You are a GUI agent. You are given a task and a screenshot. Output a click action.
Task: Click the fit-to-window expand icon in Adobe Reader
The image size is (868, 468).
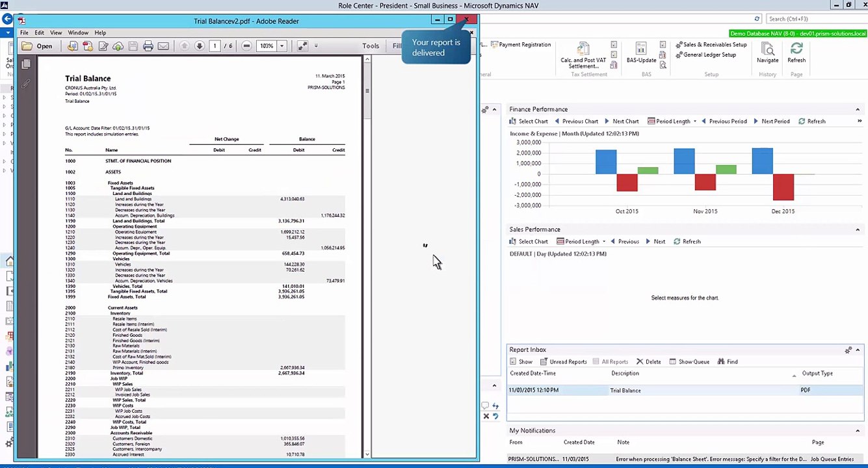tap(302, 46)
